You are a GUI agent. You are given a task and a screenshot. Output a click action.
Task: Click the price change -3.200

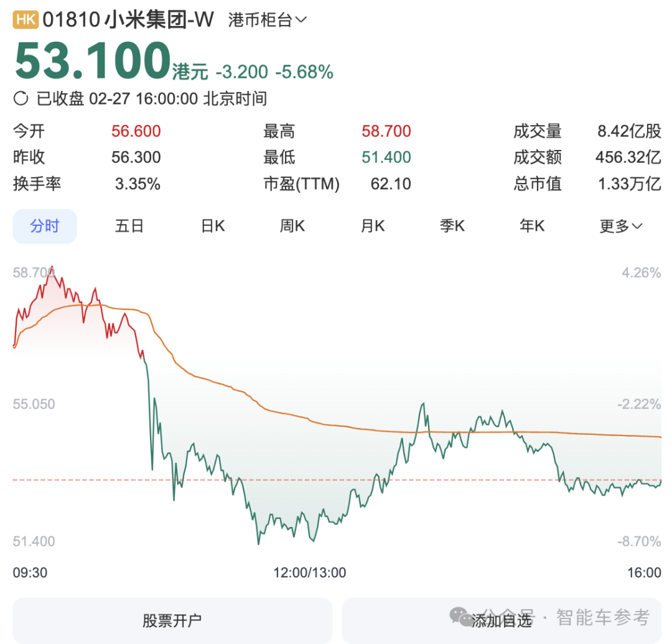coord(241,72)
